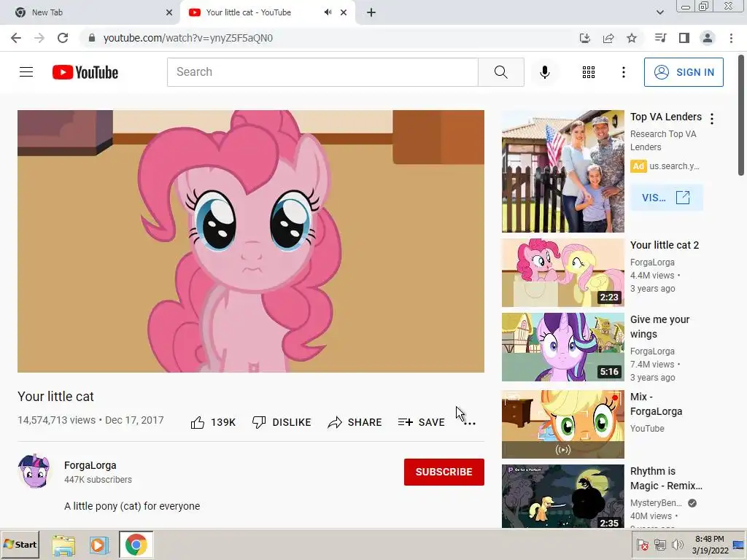Dislike the video
The height and width of the screenshot is (560, 747).
point(282,422)
